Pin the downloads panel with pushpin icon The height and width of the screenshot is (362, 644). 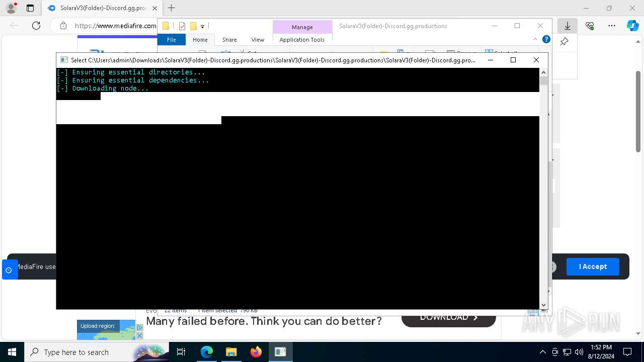click(x=564, y=42)
